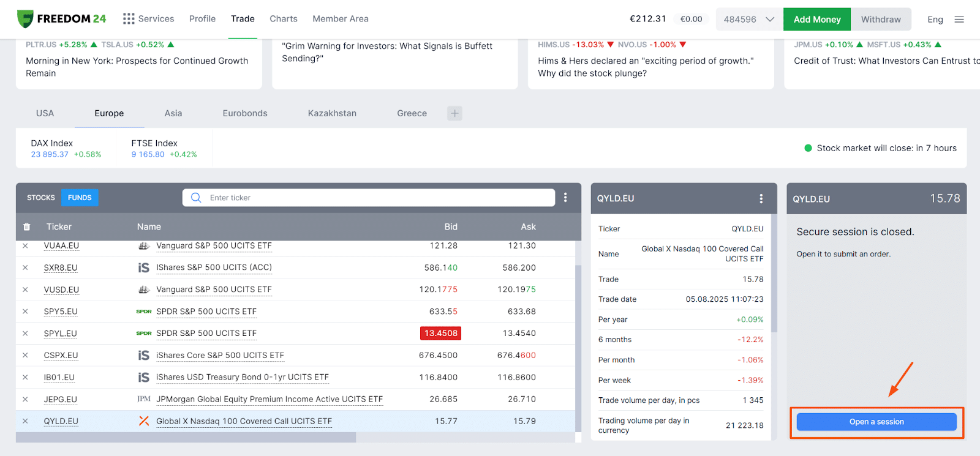The height and width of the screenshot is (456, 980).
Task: Expand account 484596 dropdown
Action: [x=749, y=20]
